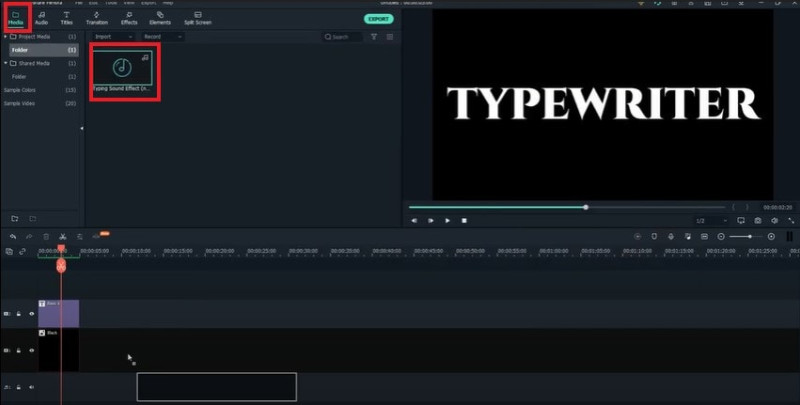Collapse the media tree side panel arrow
The width and height of the screenshot is (800, 405).
82,129
